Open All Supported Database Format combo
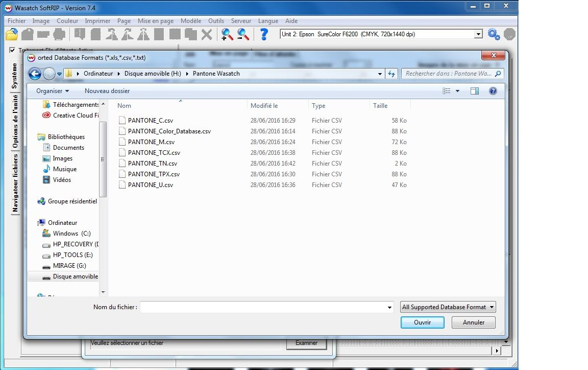This screenshot has width=588, height=370. point(448,307)
